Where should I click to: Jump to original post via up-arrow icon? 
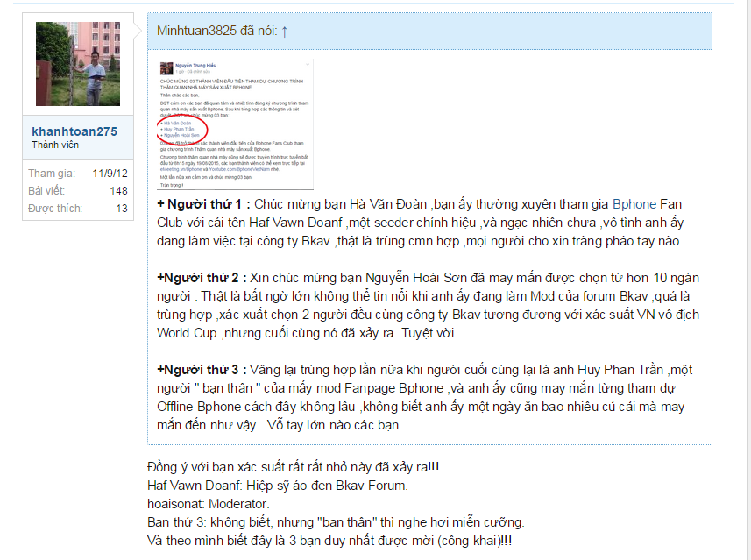coord(285,32)
